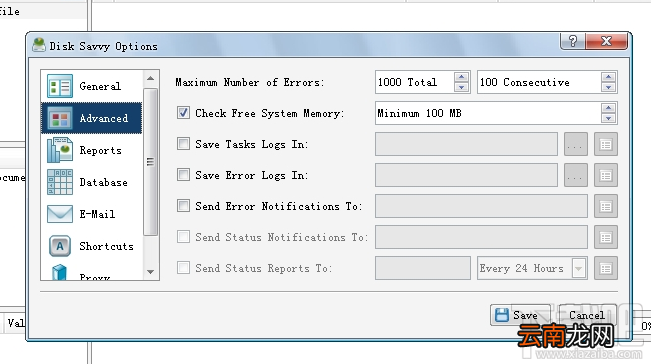Click list icon beside Send Error Notifications
The height and width of the screenshot is (364, 651).
[x=606, y=206]
